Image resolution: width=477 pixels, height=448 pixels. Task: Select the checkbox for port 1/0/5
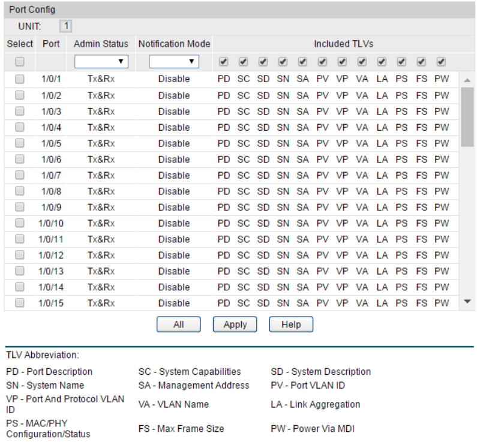[x=20, y=143]
